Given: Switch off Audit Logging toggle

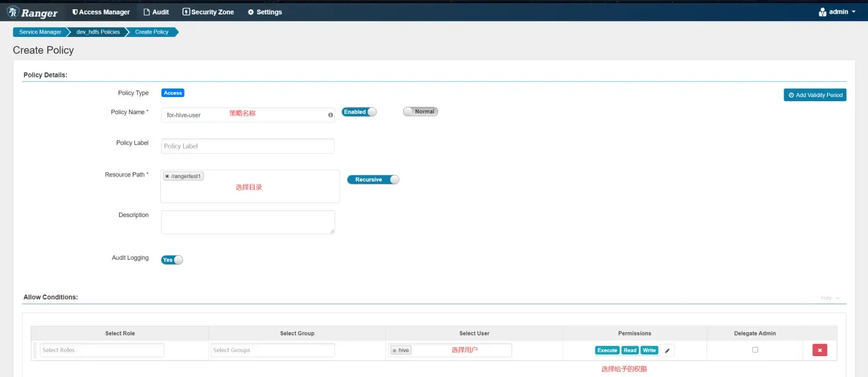Looking at the screenshot, I should (172, 260).
